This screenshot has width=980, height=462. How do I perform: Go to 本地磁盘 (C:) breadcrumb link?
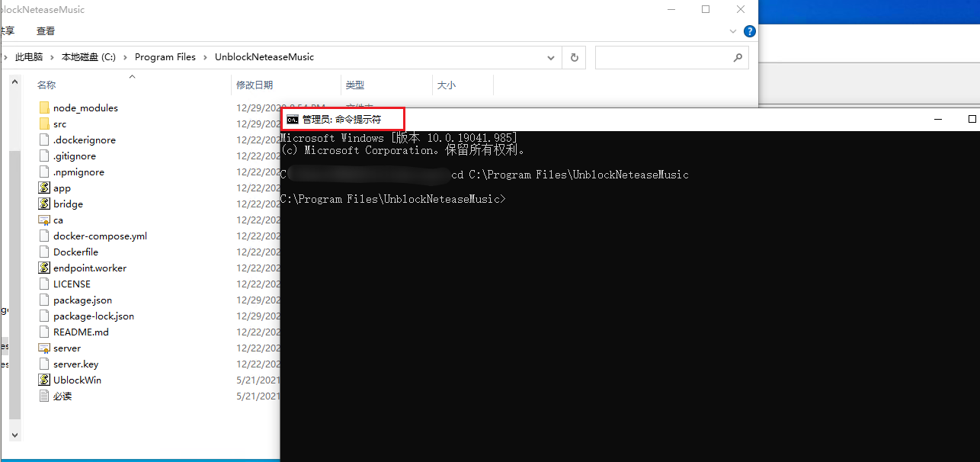coord(88,56)
